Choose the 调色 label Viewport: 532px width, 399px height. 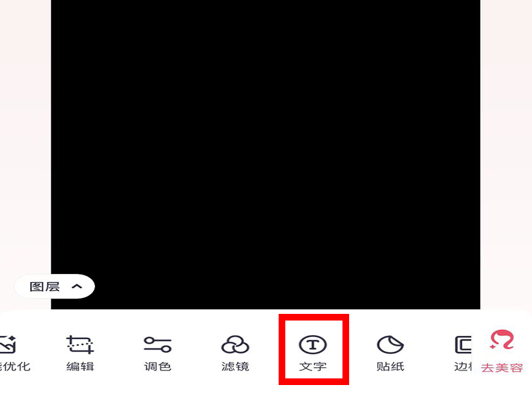point(158,367)
